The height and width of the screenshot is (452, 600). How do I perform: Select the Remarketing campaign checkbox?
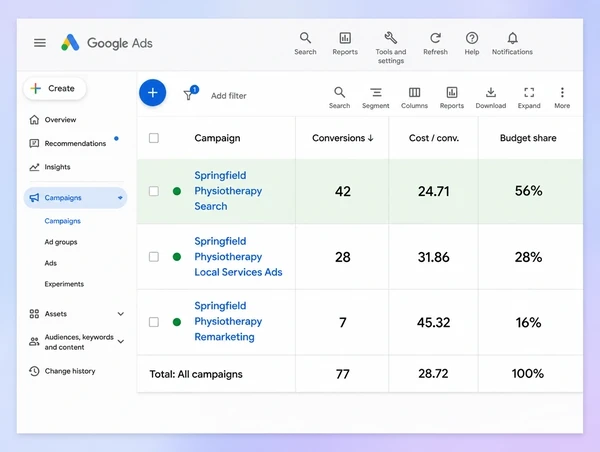154,322
